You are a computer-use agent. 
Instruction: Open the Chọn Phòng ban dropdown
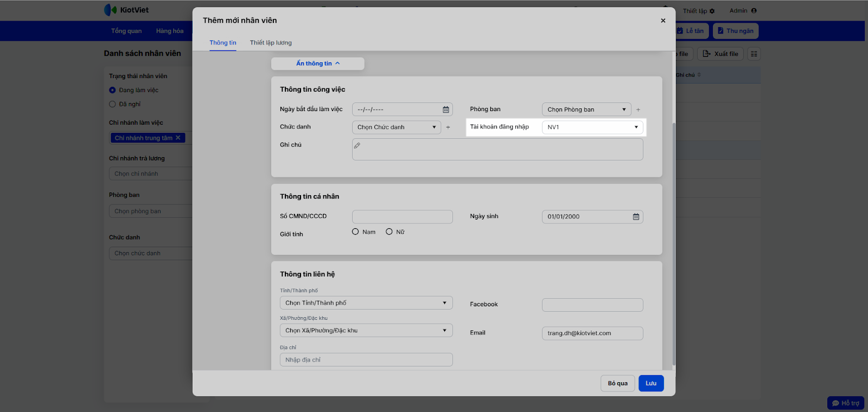[586, 110]
